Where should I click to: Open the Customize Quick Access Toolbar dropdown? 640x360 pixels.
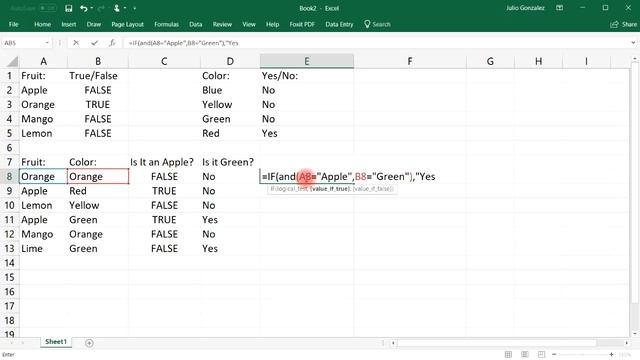click(135, 8)
